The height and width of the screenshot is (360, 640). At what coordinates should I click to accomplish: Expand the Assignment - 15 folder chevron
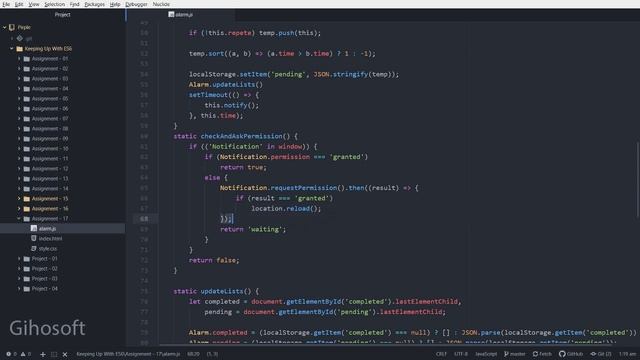pos(19,199)
